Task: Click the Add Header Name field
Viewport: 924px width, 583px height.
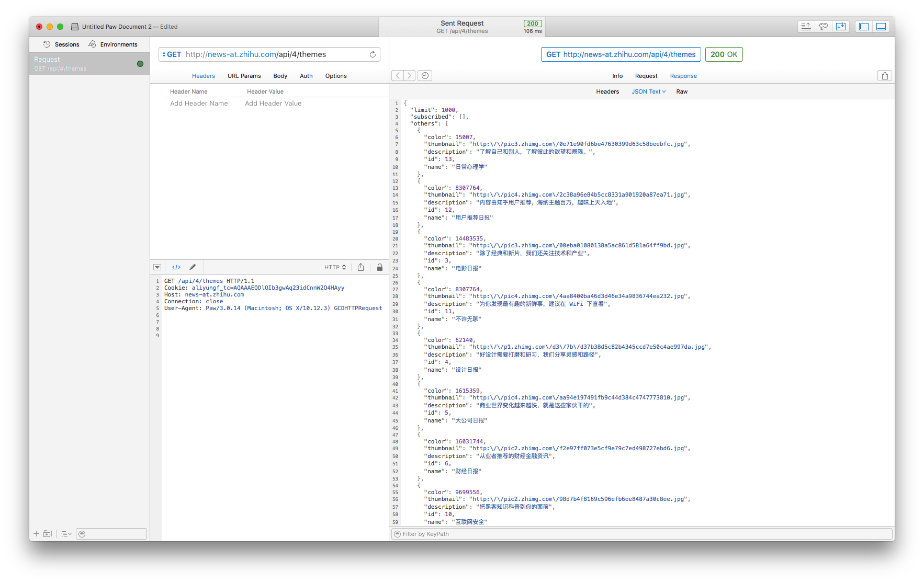Action: [x=199, y=104]
